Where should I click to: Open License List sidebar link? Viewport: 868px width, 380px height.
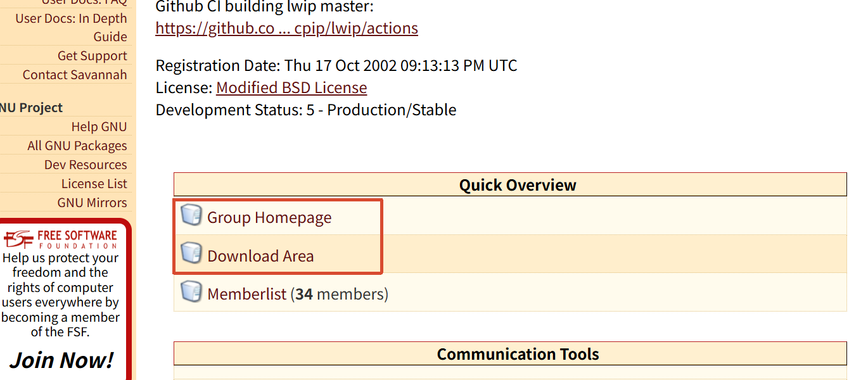94,184
